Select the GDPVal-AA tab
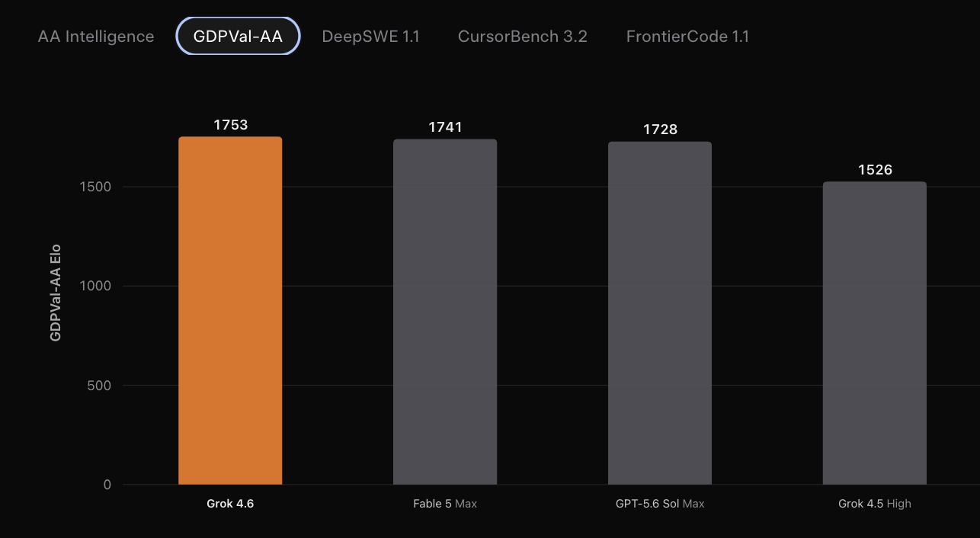This screenshot has width=980, height=538. [x=238, y=37]
